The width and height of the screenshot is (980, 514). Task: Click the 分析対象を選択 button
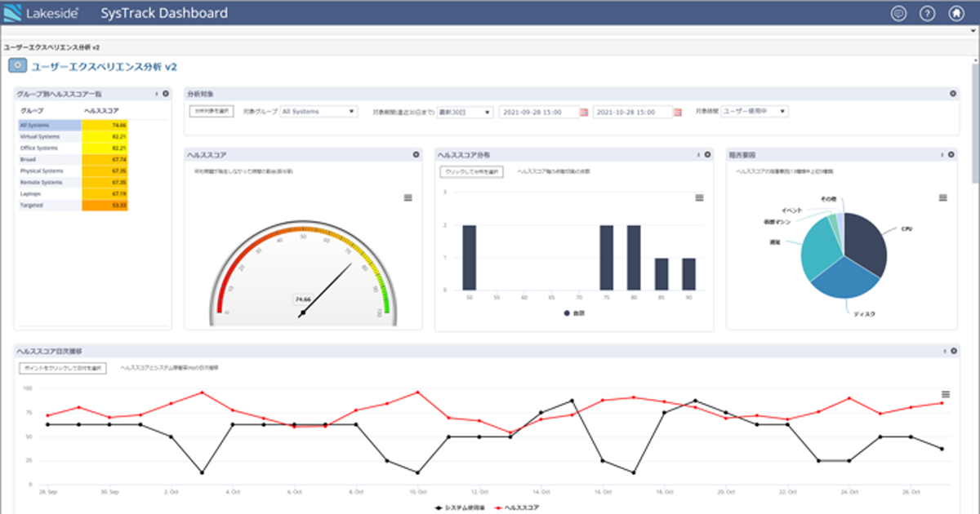click(212, 111)
